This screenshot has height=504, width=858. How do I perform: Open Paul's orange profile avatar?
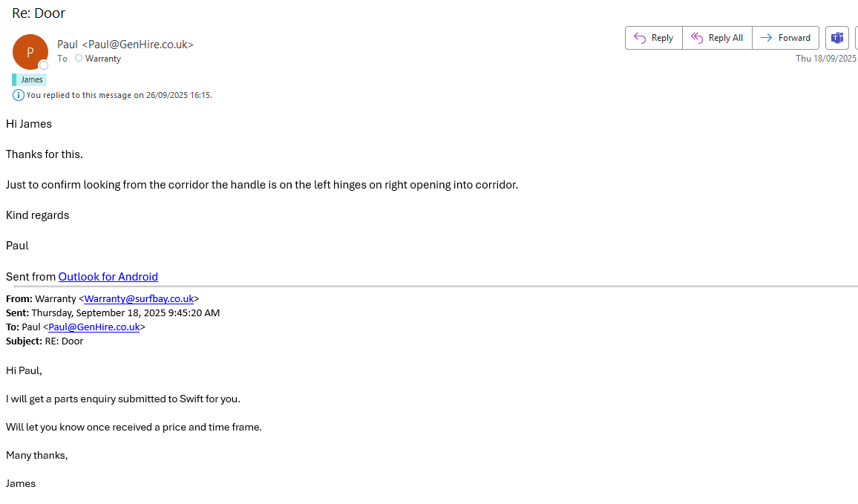tap(30, 52)
